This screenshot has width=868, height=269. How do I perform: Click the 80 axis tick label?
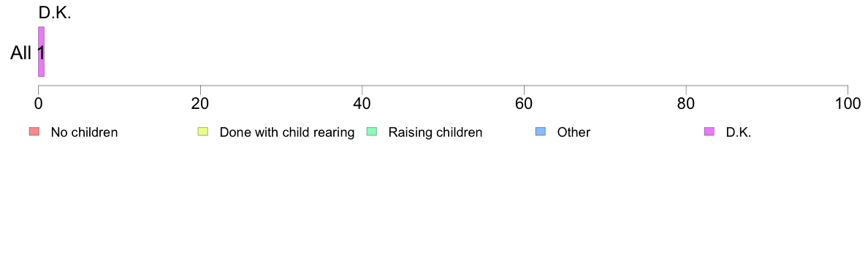686,103
